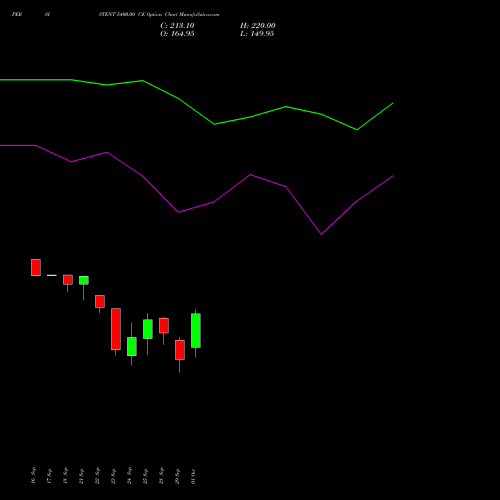Select the red candlestick for 28 Sep

point(164,326)
